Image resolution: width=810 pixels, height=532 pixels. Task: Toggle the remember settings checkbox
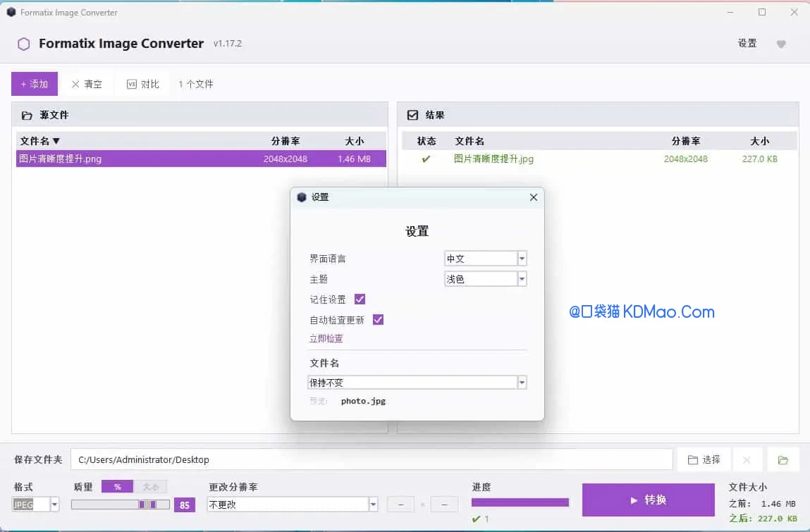pyautogui.click(x=360, y=299)
